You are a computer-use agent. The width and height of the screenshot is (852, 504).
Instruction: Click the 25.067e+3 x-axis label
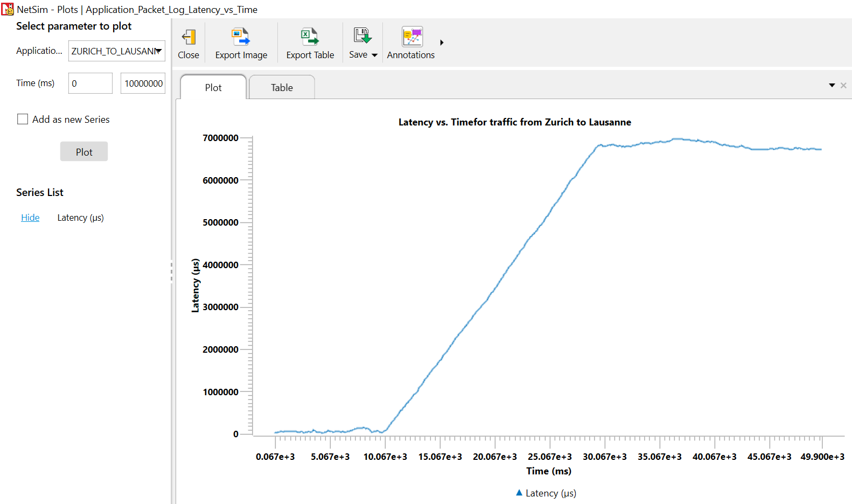click(x=550, y=457)
